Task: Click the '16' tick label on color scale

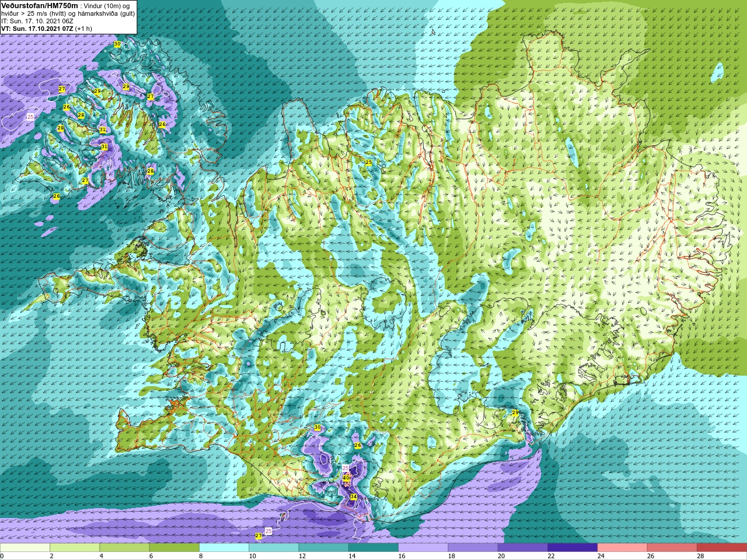Action: pyautogui.click(x=402, y=556)
